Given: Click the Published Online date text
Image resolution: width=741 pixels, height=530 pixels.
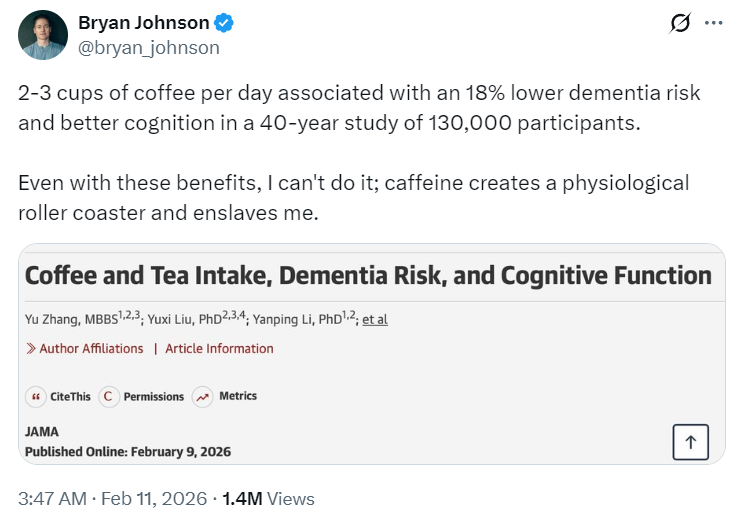Looking at the screenshot, I should point(128,452).
